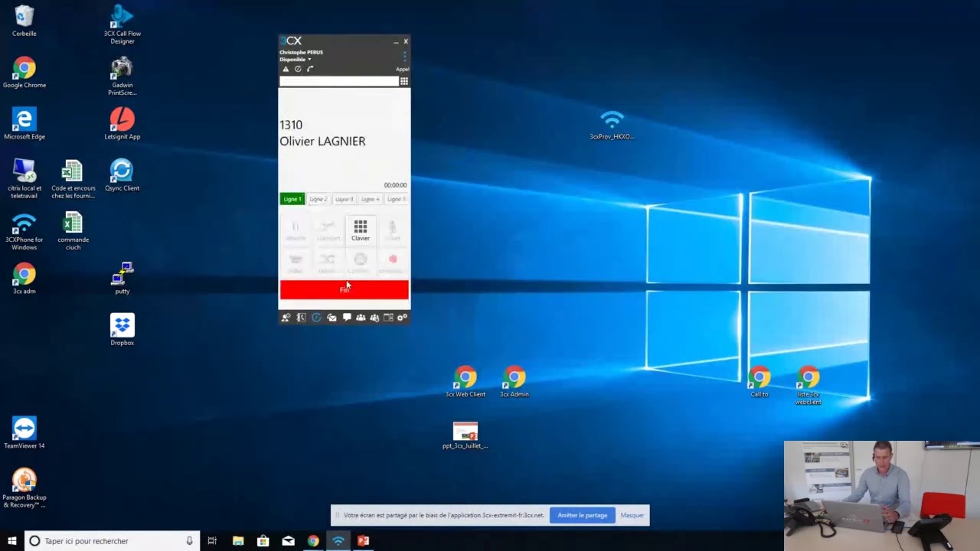Select the 3CXPhone for Windows desktop icon
980x551 pixels.
[24, 232]
